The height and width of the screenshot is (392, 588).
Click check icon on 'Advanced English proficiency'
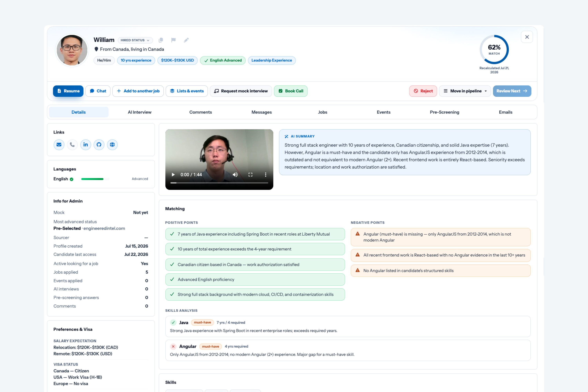pos(172,279)
